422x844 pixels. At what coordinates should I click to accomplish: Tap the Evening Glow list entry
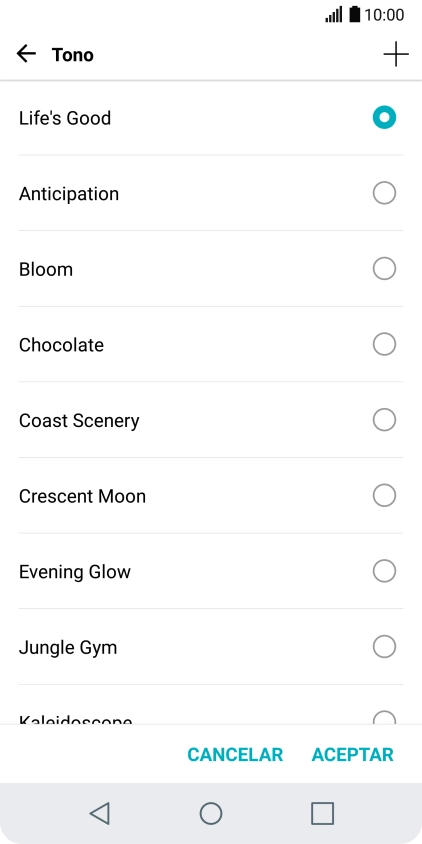coord(211,571)
